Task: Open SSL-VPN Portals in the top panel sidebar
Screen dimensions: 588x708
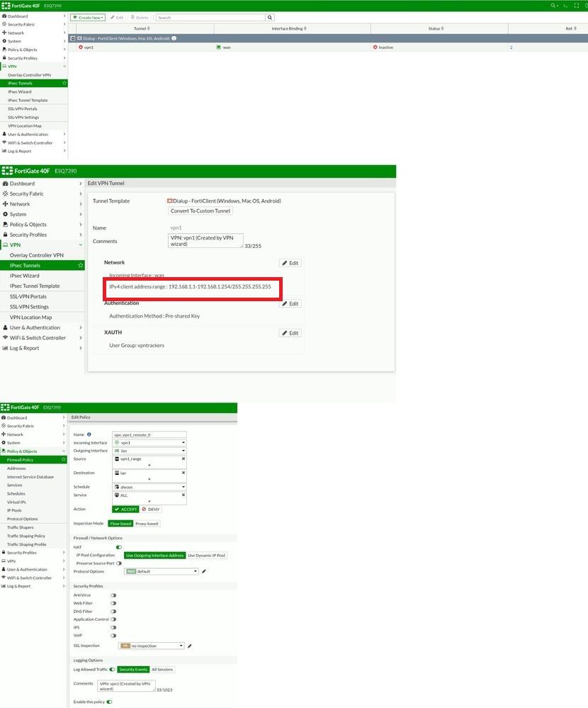Action: coord(23,109)
